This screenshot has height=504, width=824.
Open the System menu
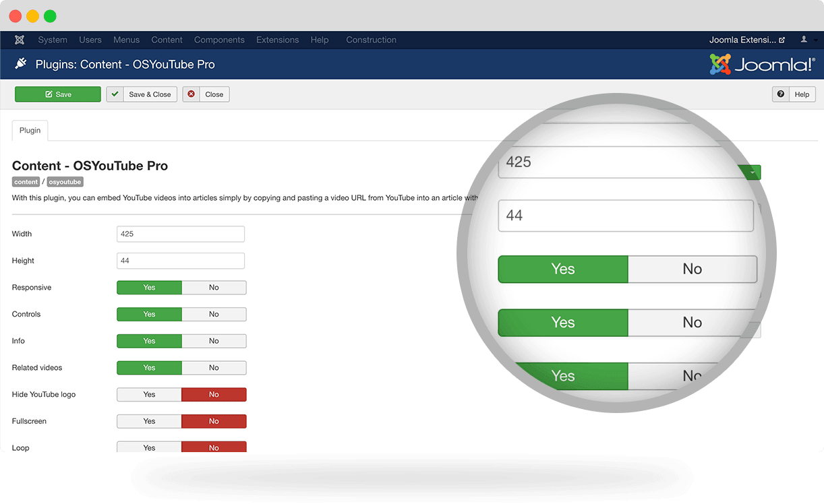click(53, 40)
